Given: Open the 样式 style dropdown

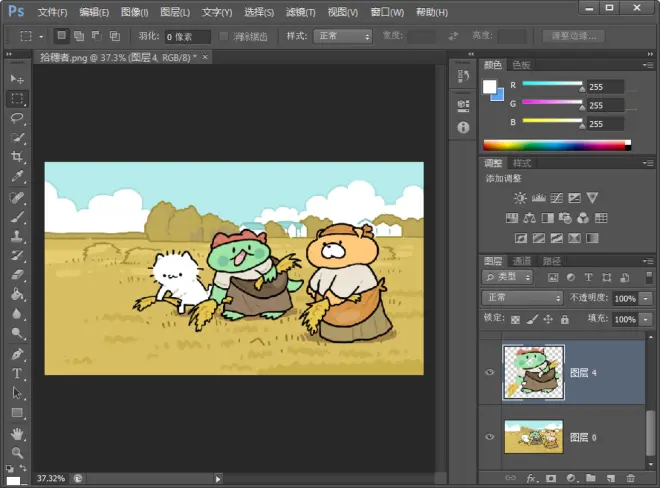Looking at the screenshot, I should pos(343,37).
